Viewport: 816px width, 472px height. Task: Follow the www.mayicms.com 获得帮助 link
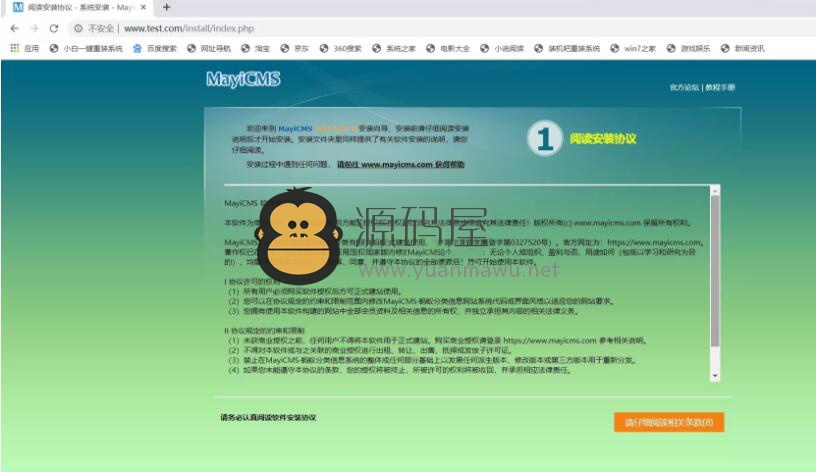pyautogui.click(x=401, y=164)
